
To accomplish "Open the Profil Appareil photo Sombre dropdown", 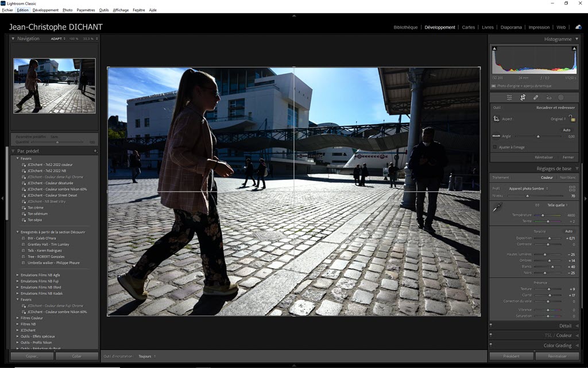I will (528, 189).
